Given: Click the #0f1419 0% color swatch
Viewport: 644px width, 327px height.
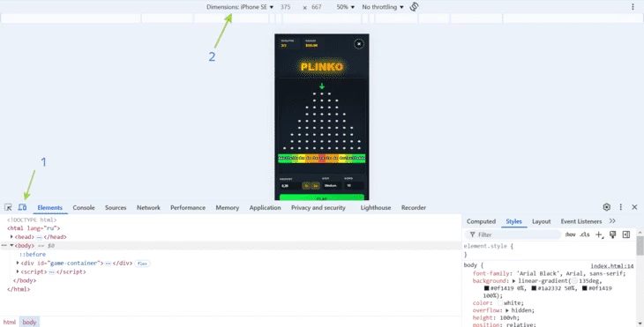Looking at the screenshot, I should (x=486, y=288).
